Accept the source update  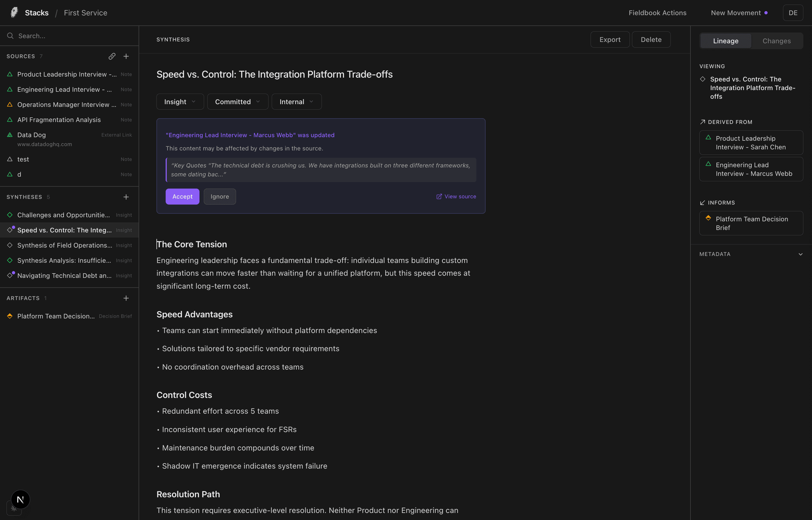(x=182, y=196)
